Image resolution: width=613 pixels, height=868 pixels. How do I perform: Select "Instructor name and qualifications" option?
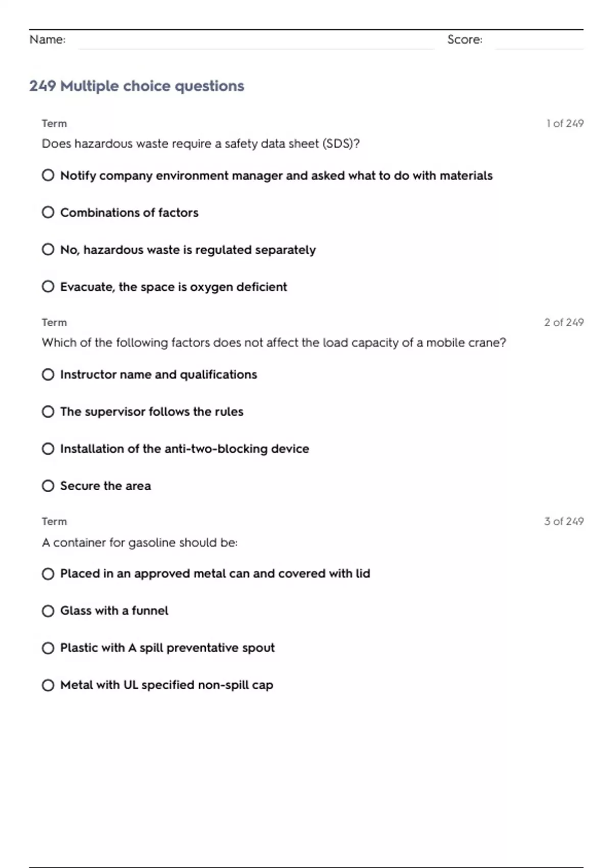[48, 375]
